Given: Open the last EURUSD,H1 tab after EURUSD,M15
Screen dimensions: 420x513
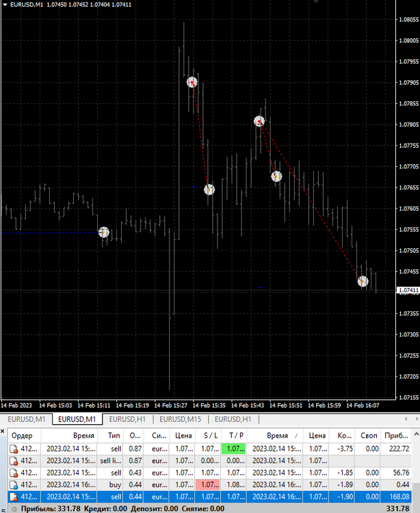Looking at the screenshot, I should point(233,419).
